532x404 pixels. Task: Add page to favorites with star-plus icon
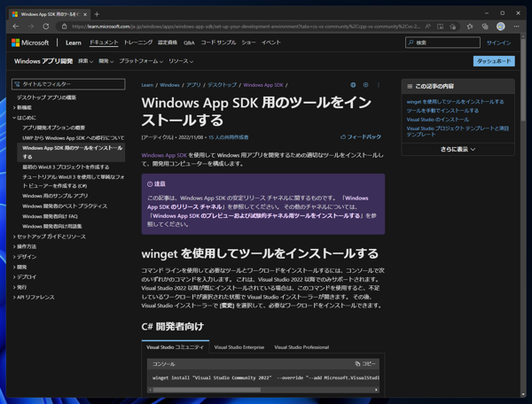click(x=452, y=27)
